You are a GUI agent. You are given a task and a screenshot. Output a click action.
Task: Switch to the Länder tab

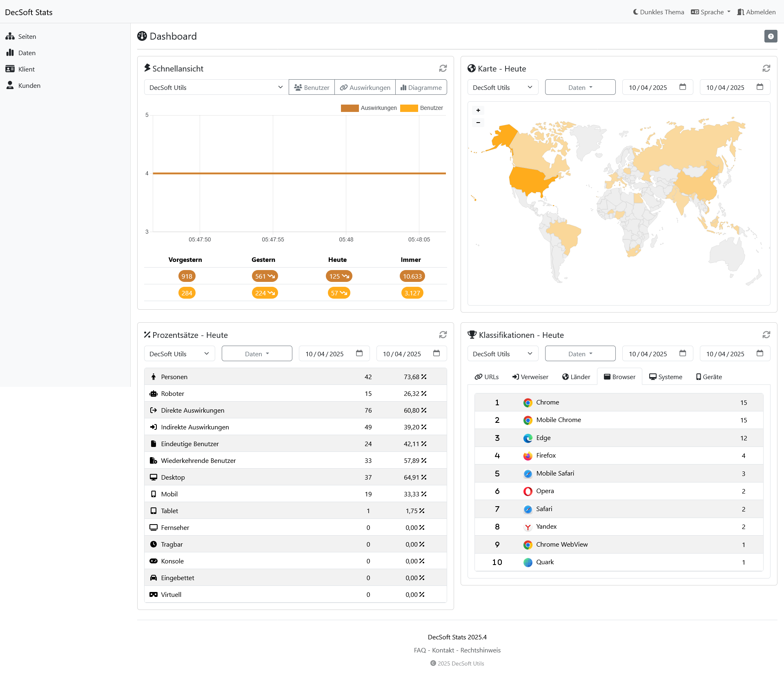pyautogui.click(x=576, y=376)
